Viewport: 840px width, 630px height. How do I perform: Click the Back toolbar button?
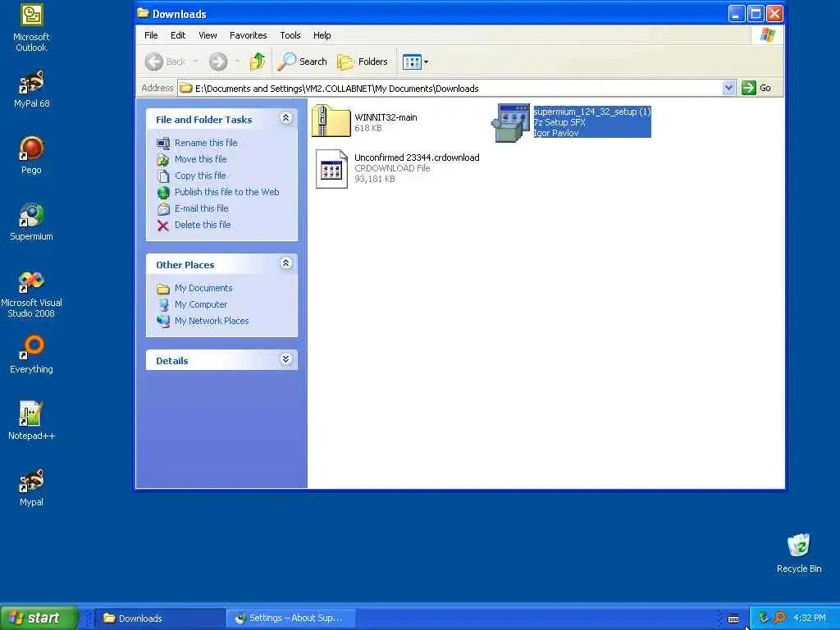coord(165,62)
